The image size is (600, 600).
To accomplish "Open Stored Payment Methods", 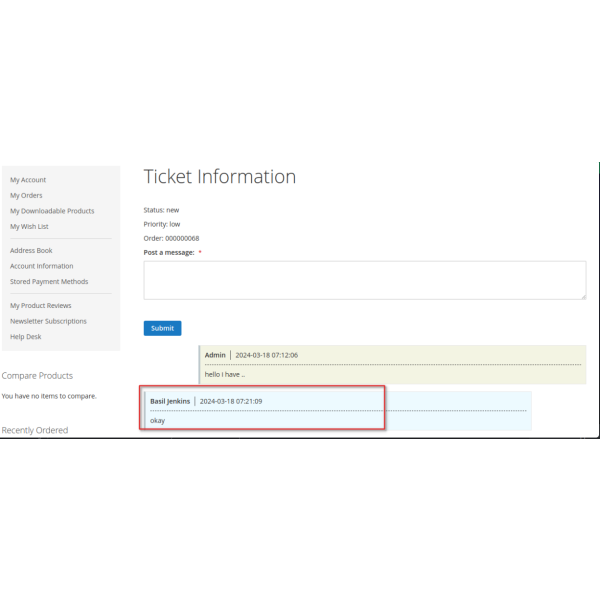I will [x=49, y=282].
